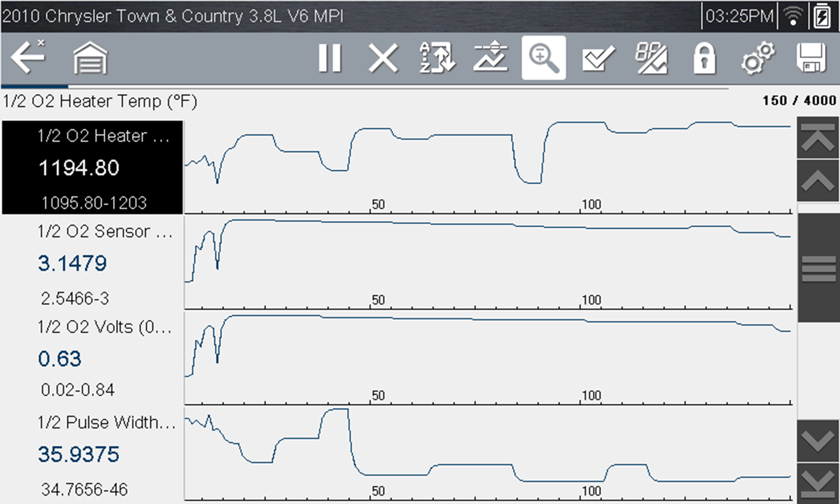Open the graph trigger settings icon
The height and width of the screenshot is (504, 840).
tap(491, 58)
